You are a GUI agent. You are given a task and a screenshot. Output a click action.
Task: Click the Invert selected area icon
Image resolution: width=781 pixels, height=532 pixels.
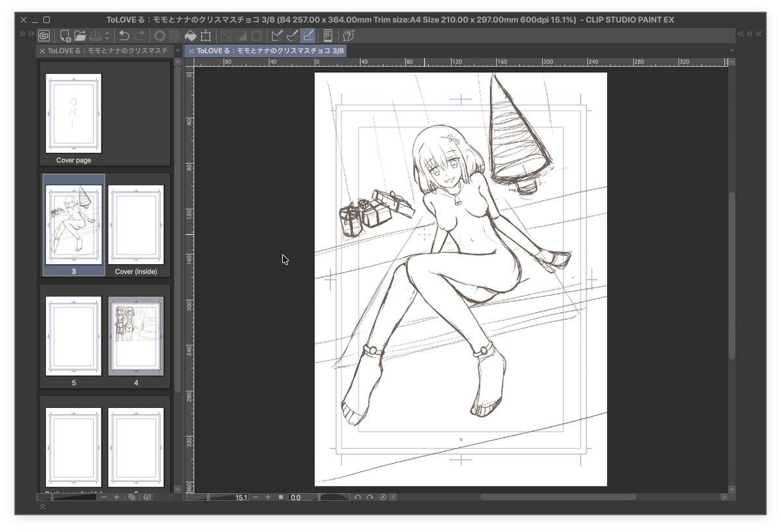pos(241,36)
